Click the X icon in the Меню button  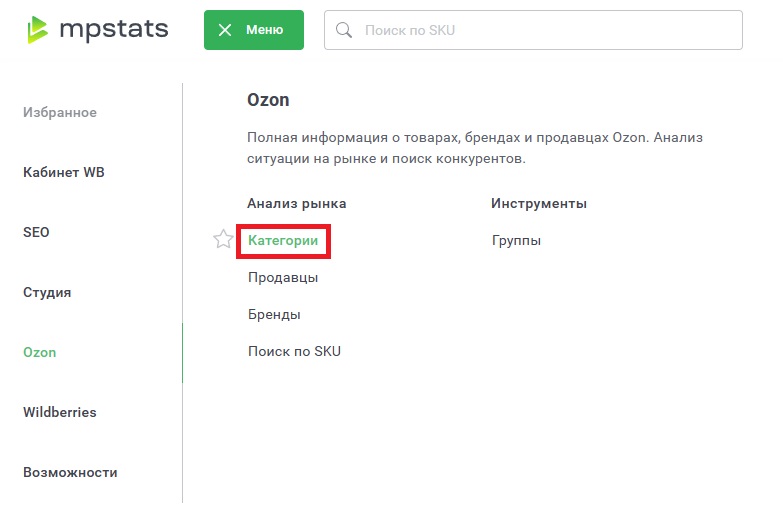[x=225, y=30]
